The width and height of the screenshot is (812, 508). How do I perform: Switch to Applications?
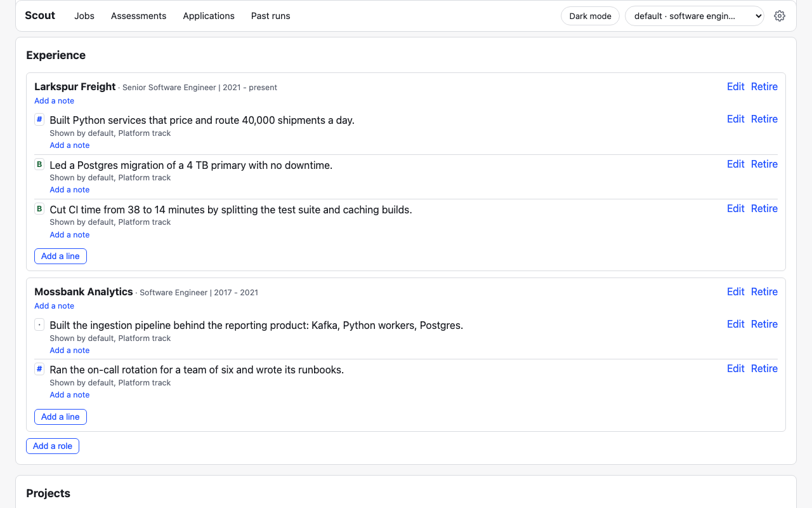click(x=209, y=16)
